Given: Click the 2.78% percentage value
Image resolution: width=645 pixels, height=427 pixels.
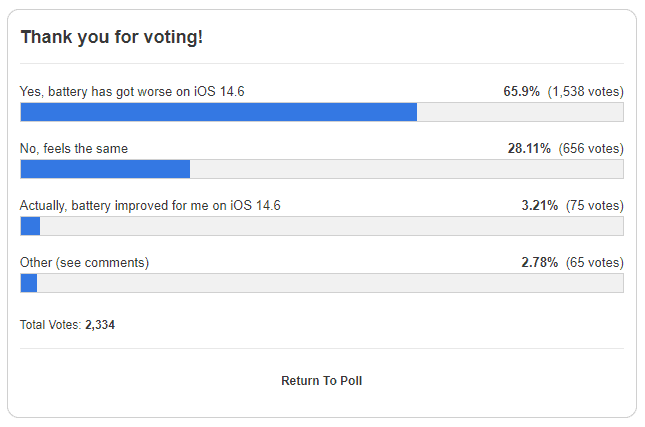Looking at the screenshot, I should click(540, 262).
